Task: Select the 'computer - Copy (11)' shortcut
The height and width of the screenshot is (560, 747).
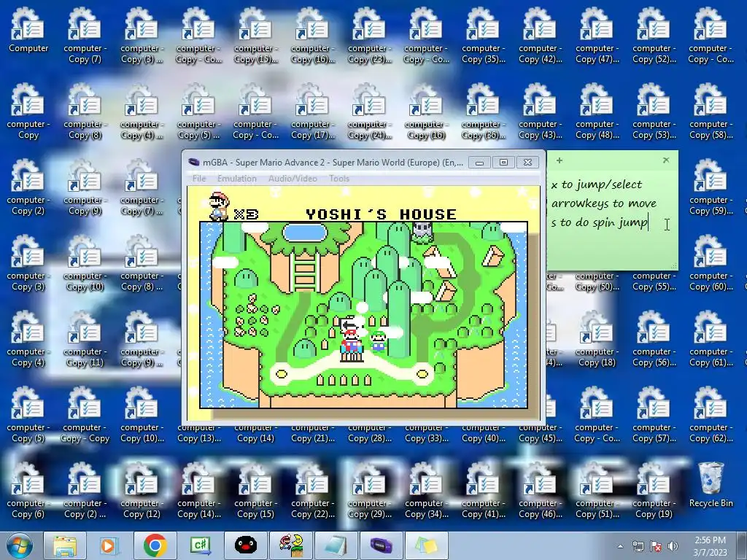Action: (x=85, y=339)
